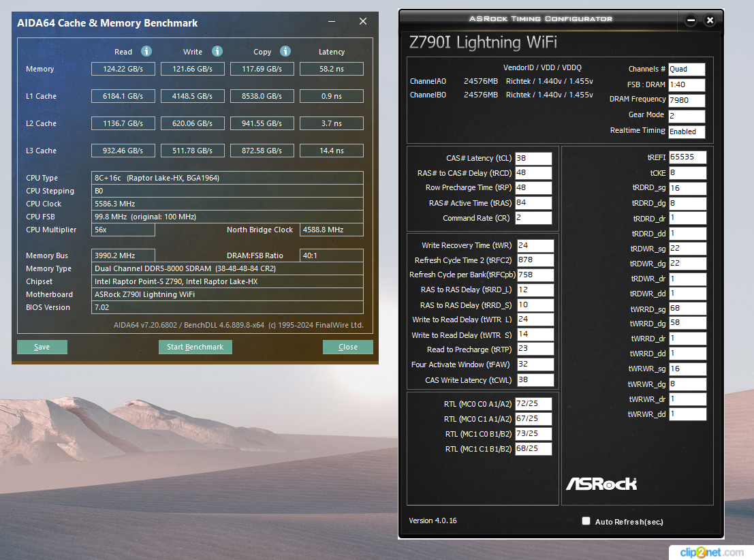Select the L3 Cache Copy value 872.58 GB/s

coord(262,151)
